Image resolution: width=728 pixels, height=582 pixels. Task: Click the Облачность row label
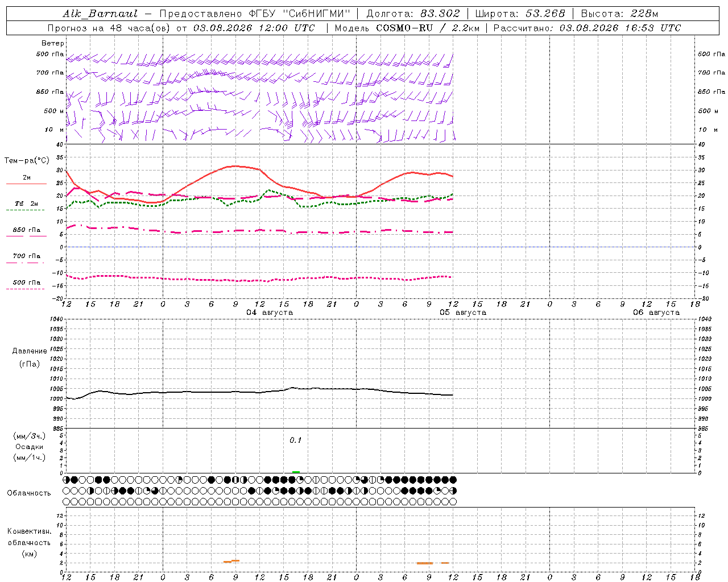pyautogui.click(x=29, y=493)
